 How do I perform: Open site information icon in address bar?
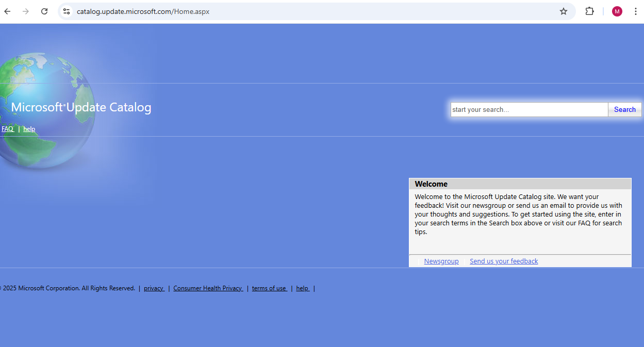[66, 11]
